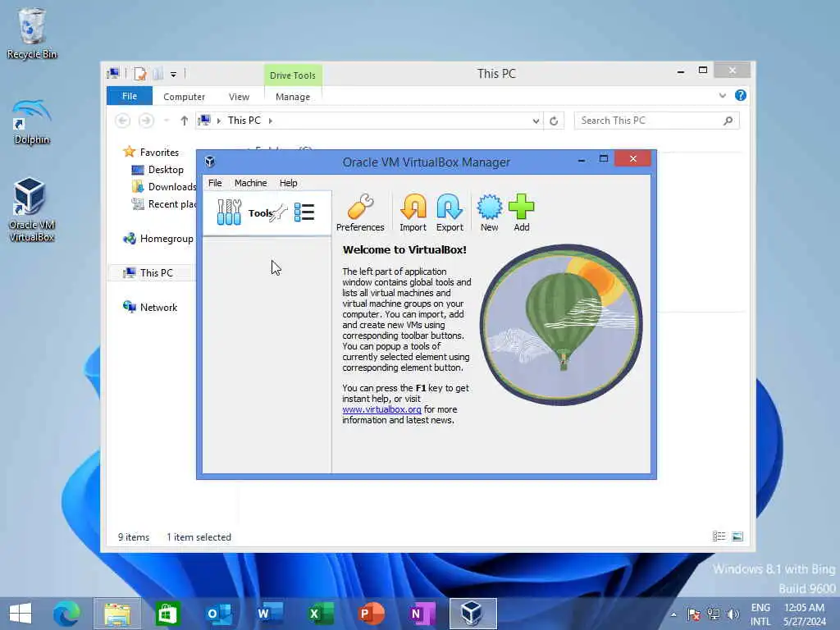Select the Dolphin desktop shortcut
Image resolution: width=840 pixels, height=630 pixels.
pos(32,123)
